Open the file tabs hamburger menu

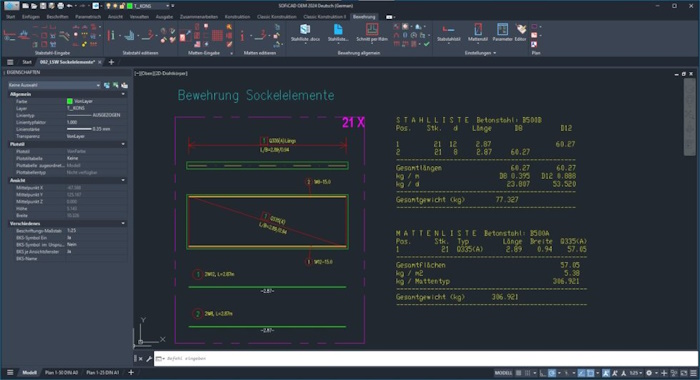pos(10,62)
